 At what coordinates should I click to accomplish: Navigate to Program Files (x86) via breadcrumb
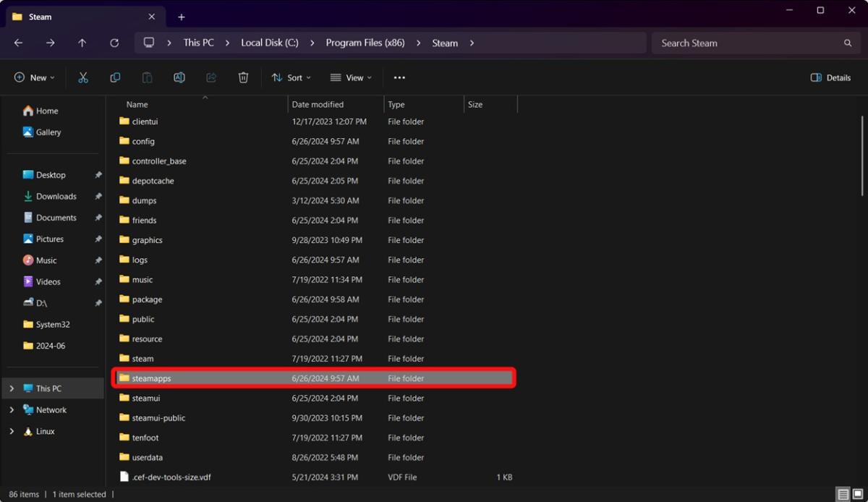pos(365,43)
